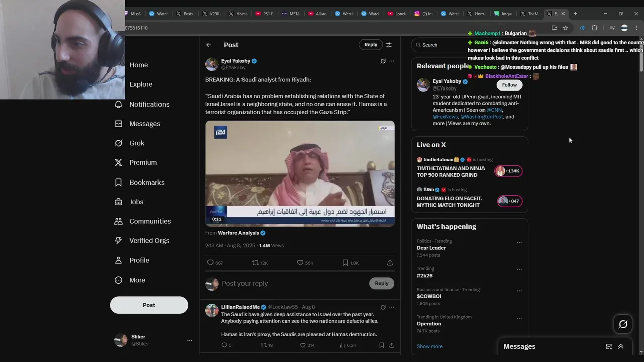Switch to the Instagram browser tab

[x=424, y=14]
